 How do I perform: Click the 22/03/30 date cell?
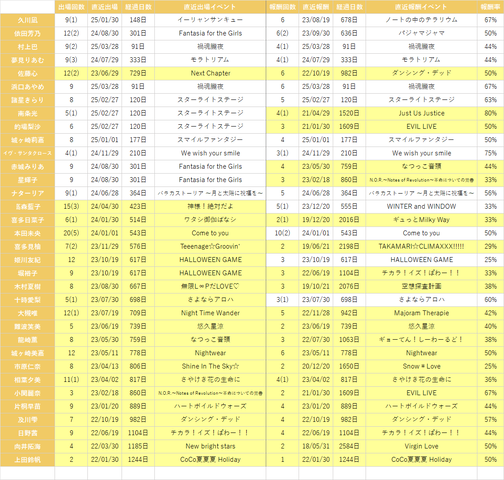(x=105, y=446)
